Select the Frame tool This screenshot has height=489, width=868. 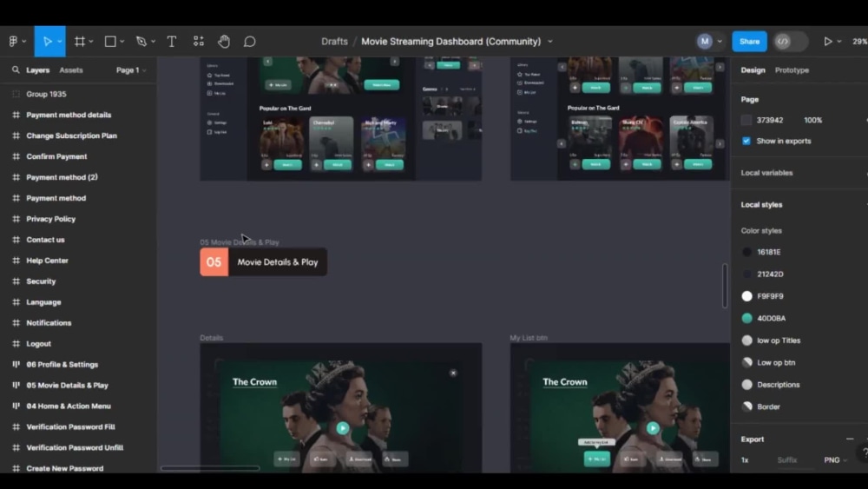point(80,41)
